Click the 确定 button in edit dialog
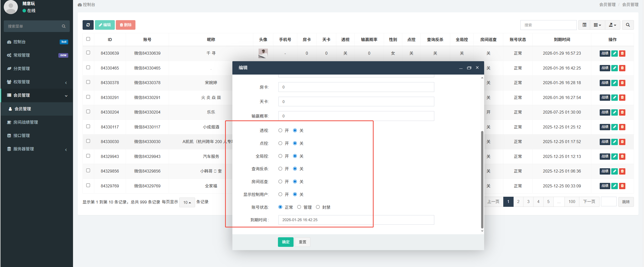This screenshot has width=644, height=267. pos(285,242)
